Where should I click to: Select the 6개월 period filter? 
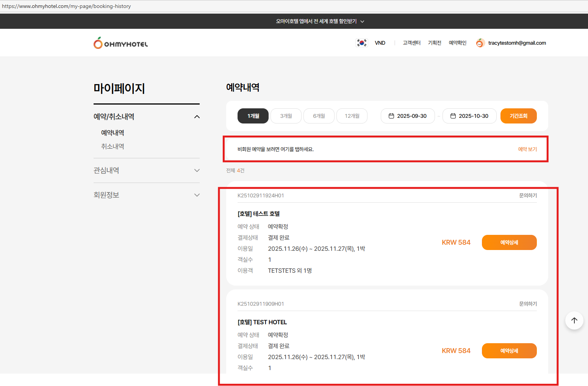coord(319,116)
